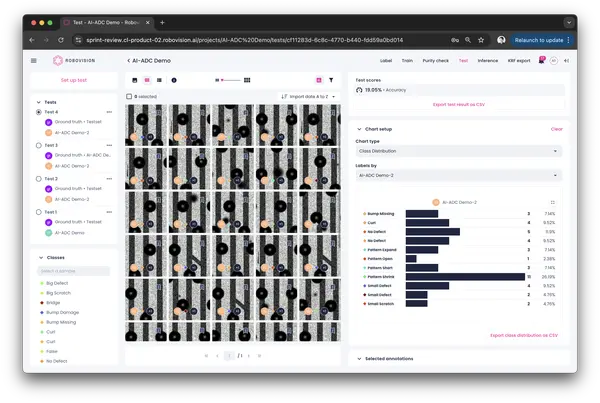Expand the class distribution chart fullscreen icon
The image size is (600, 403).
[x=553, y=202]
